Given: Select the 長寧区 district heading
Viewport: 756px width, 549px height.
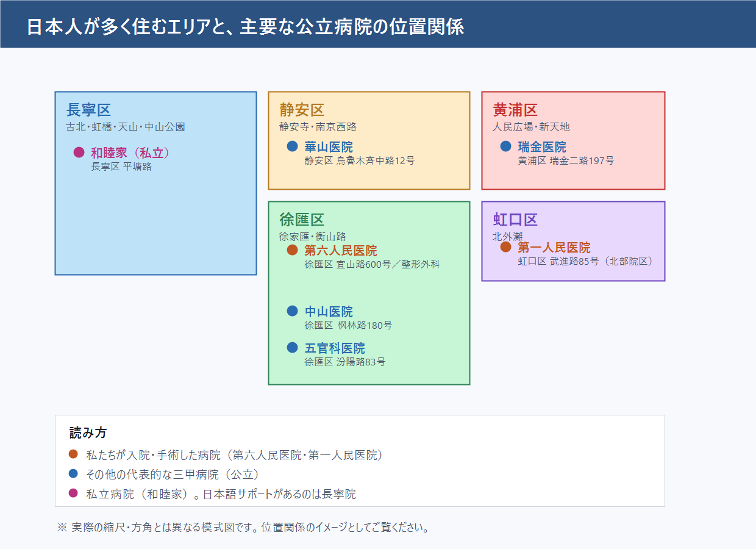Looking at the screenshot, I should (89, 110).
